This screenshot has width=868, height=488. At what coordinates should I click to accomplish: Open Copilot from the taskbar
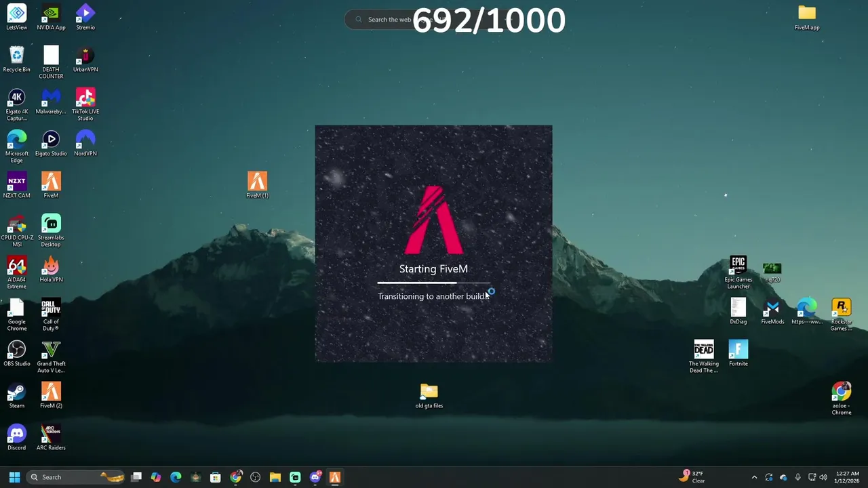tap(156, 477)
